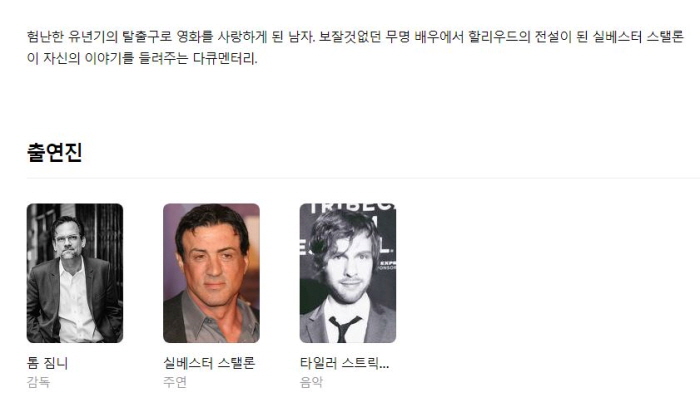Select the 실베스터 스탤론 color portrait thumbnail
Screen dimensions: 700x402
tap(211, 273)
